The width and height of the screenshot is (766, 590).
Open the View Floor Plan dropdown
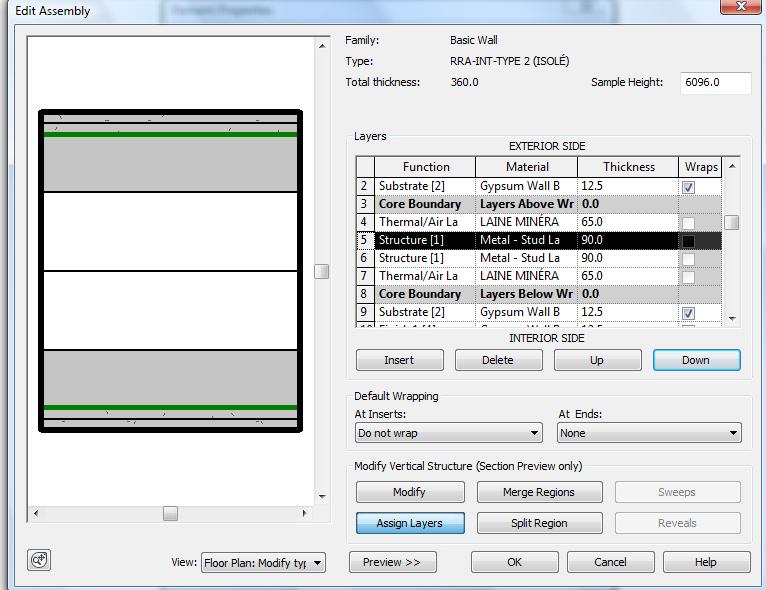click(263, 563)
